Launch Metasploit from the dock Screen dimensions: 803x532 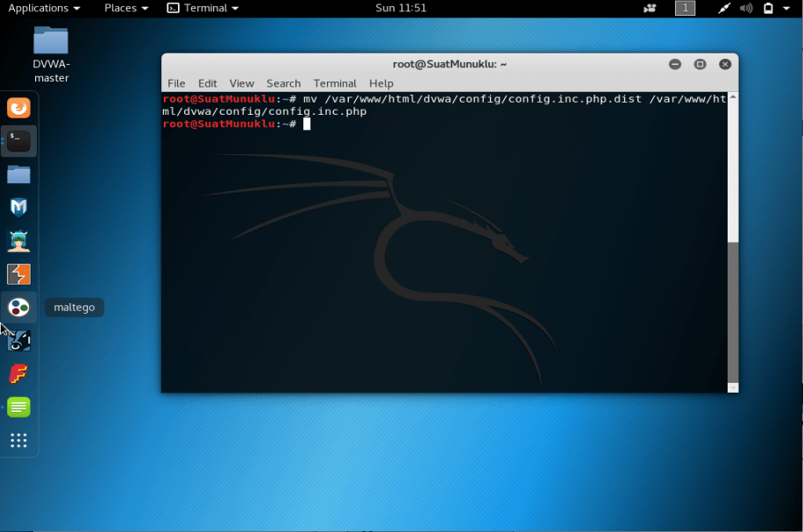18,208
